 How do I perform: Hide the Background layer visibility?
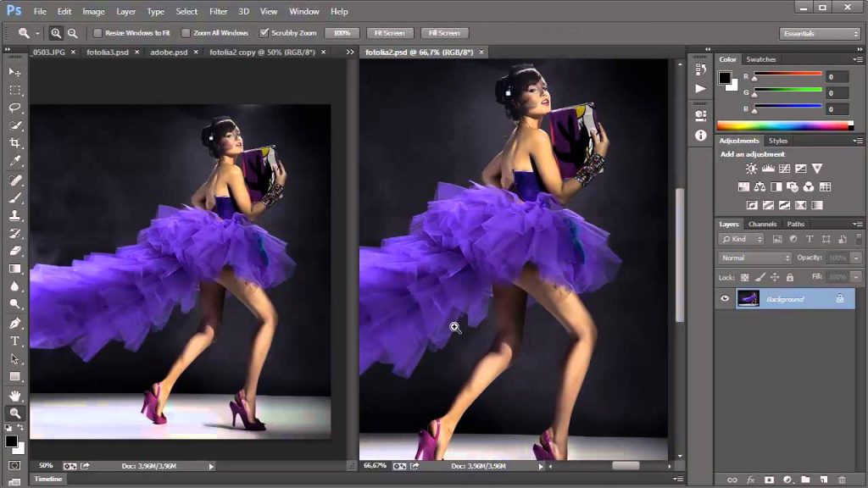(x=725, y=298)
